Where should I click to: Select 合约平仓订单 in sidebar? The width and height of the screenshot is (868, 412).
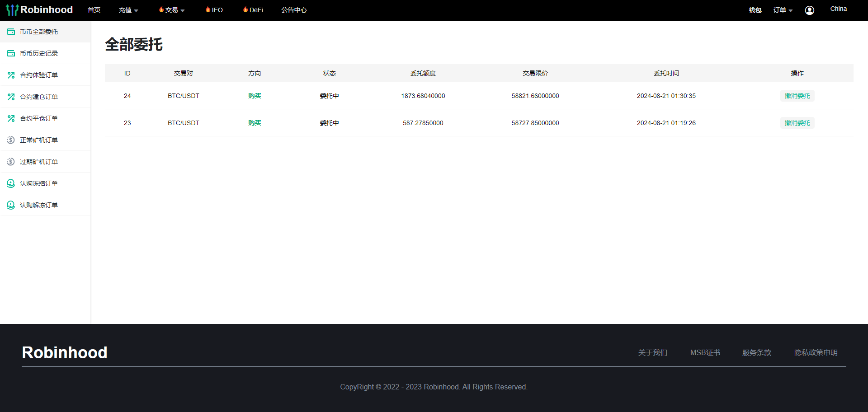(x=45, y=118)
